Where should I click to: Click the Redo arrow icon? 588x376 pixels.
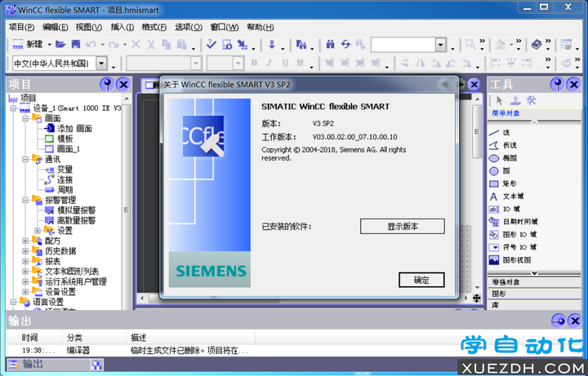point(114,44)
